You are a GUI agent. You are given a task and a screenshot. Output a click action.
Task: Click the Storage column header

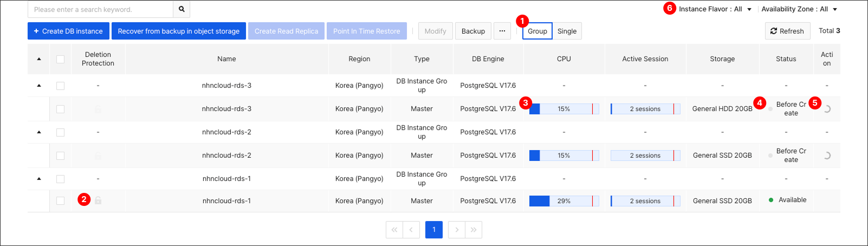[x=722, y=59]
